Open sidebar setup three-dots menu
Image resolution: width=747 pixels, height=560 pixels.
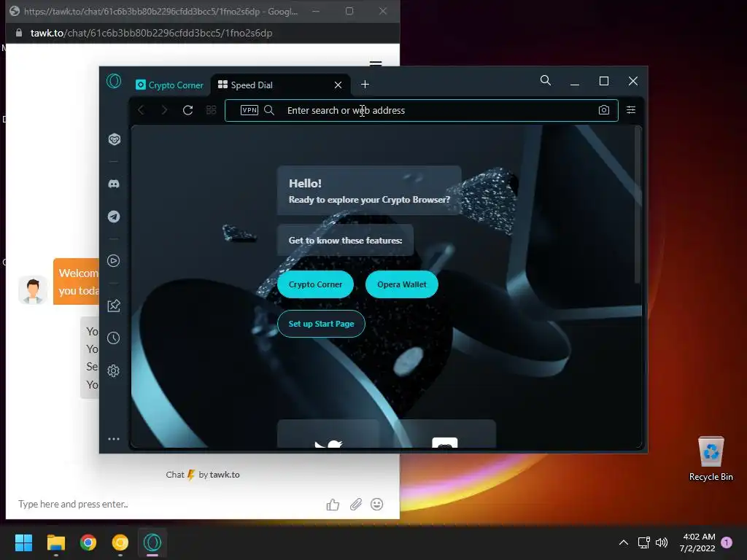tap(114, 439)
